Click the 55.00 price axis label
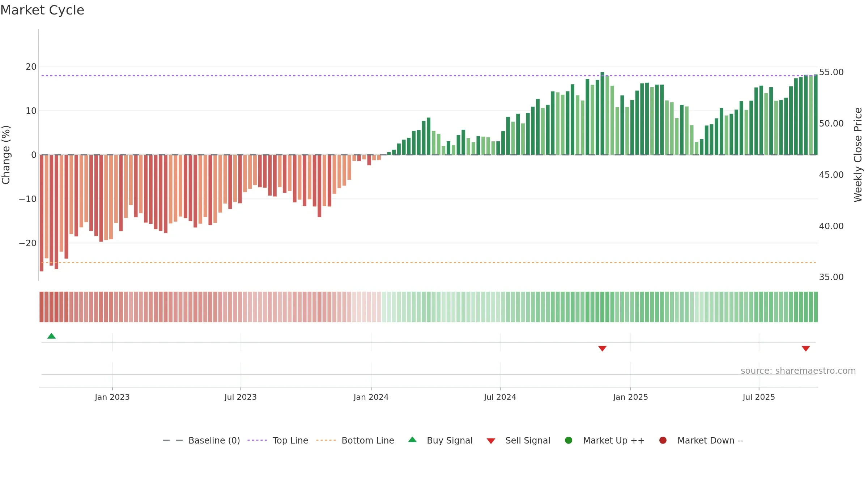This screenshot has width=868, height=488. (831, 72)
